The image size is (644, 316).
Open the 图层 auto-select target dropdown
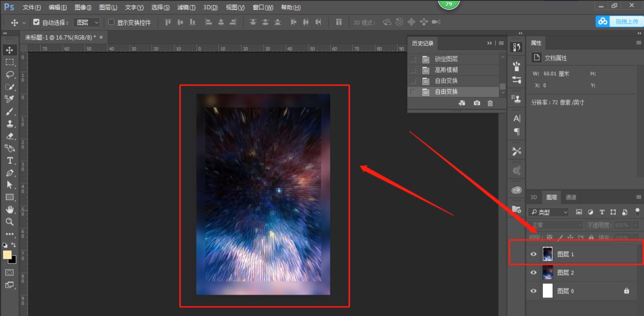pyautogui.click(x=87, y=22)
